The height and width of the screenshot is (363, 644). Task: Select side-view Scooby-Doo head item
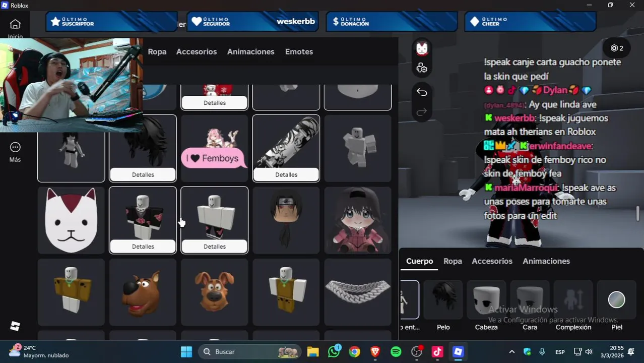tap(143, 292)
